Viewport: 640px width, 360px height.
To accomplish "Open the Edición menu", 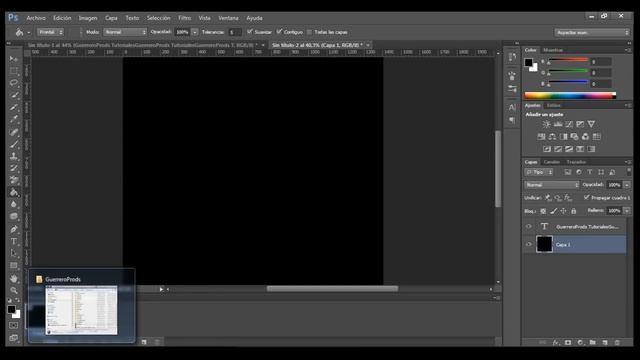I will click(x=62, y=18).
